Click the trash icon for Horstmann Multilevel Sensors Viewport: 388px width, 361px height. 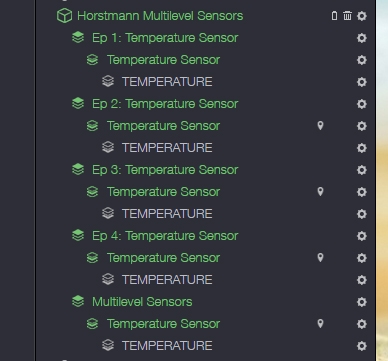347,16
